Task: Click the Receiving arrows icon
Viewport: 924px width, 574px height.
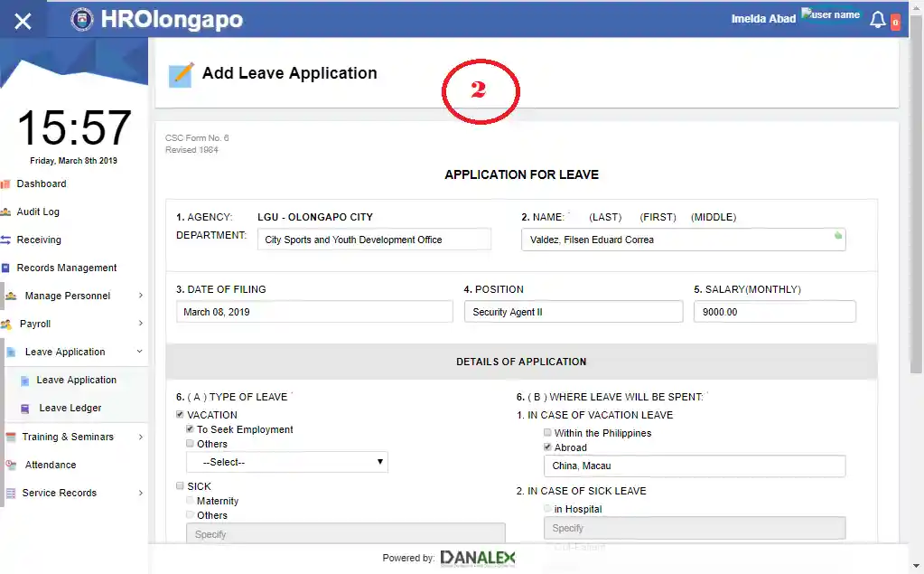Action: tap(6, 240)
